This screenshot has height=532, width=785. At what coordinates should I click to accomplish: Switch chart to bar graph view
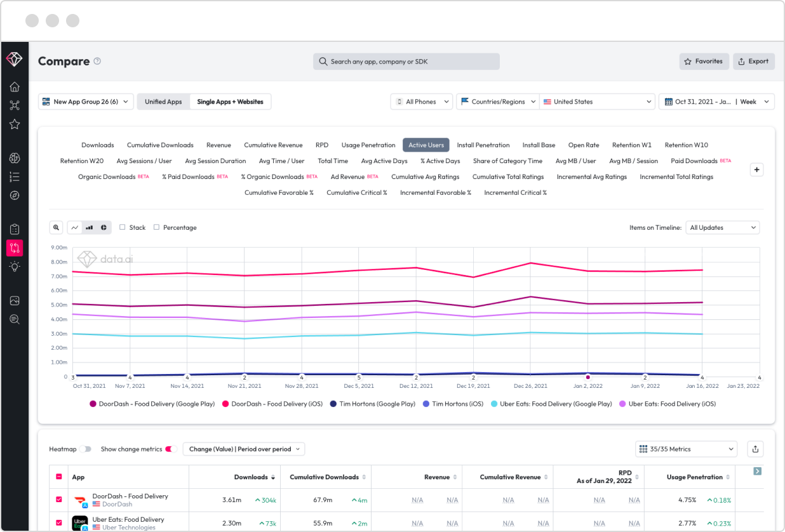90,227
